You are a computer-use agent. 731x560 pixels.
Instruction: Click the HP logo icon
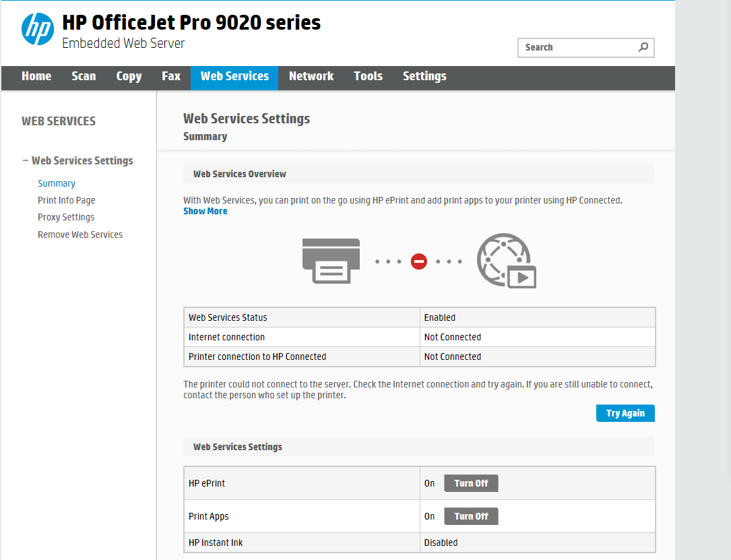[38, 29]
